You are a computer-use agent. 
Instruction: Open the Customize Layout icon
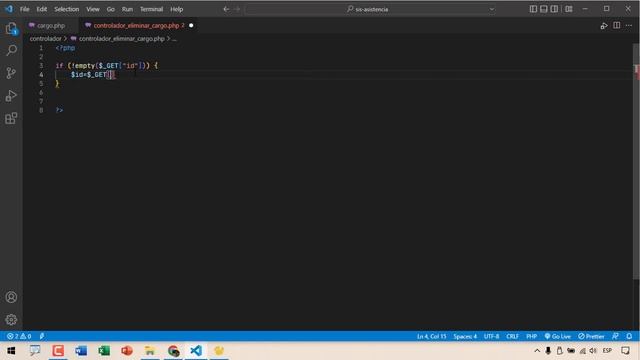[569, 9]
